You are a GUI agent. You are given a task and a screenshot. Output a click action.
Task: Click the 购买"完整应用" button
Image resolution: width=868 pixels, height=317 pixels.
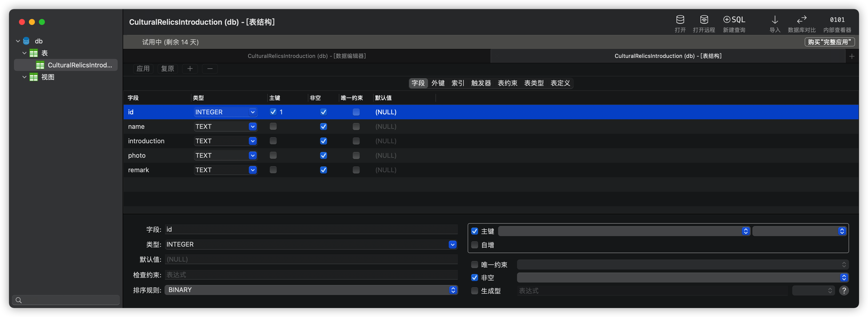(829, 42)
